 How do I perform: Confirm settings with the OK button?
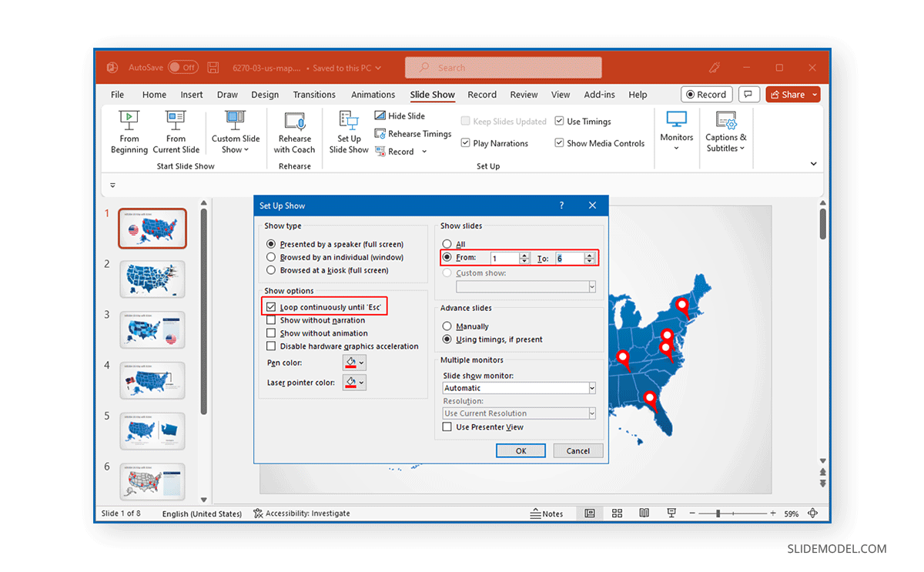[x=521, y=450]
